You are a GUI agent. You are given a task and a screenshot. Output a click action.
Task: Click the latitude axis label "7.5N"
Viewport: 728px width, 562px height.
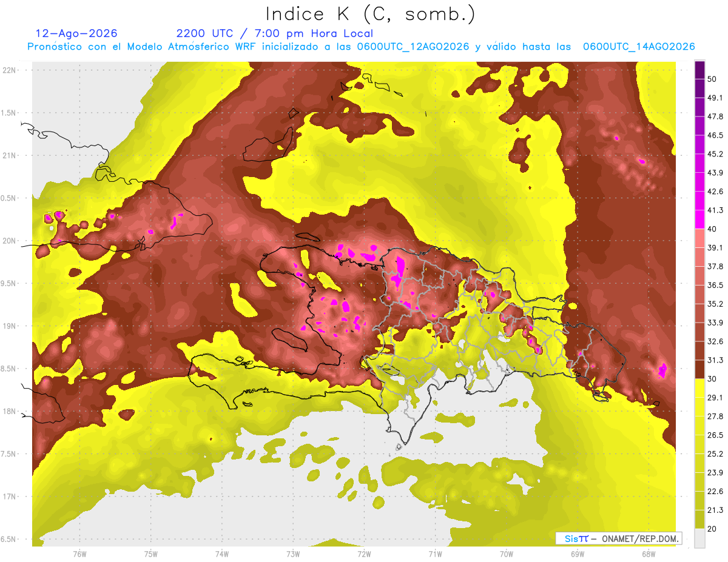click(x=9, y=454)
